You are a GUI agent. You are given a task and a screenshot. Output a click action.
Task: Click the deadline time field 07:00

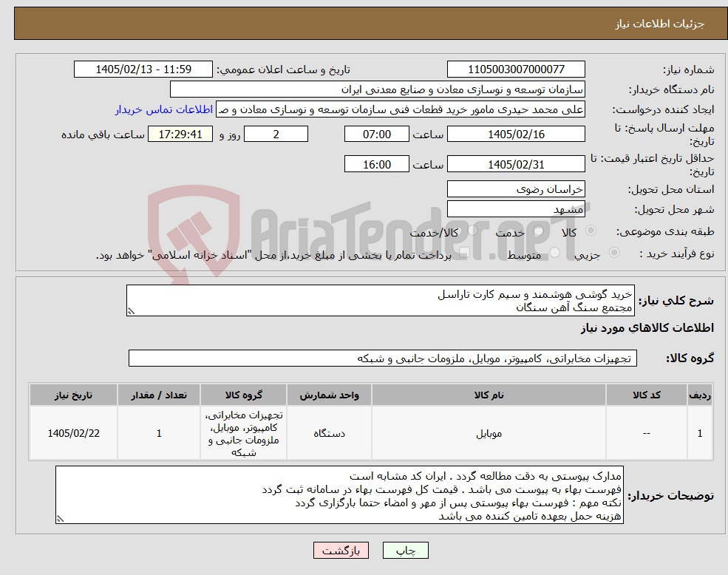click(x=376, y=135)
